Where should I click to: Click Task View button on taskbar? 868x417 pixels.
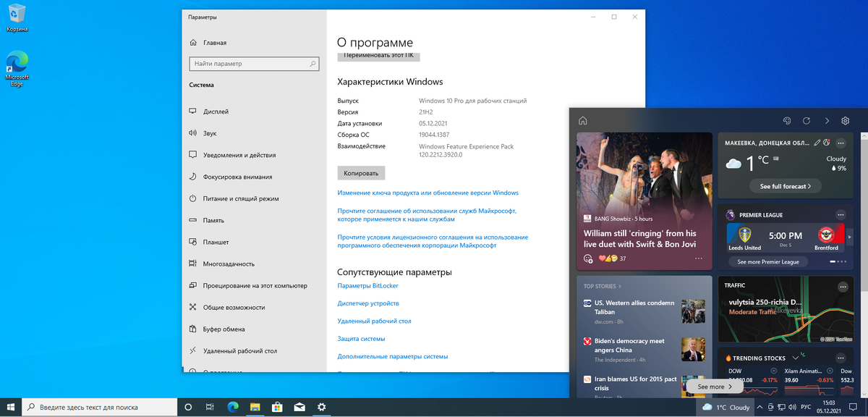click(x=210, y=407)
